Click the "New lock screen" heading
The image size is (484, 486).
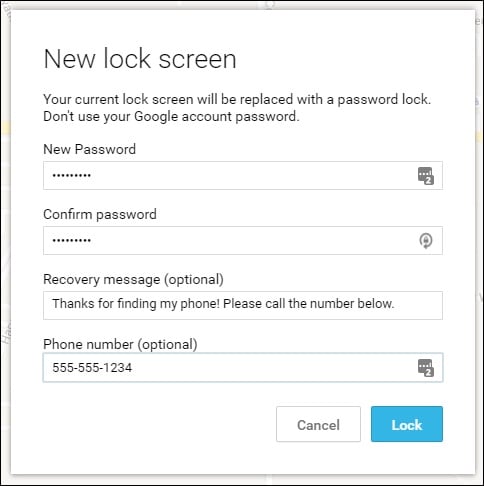point(140,59)
